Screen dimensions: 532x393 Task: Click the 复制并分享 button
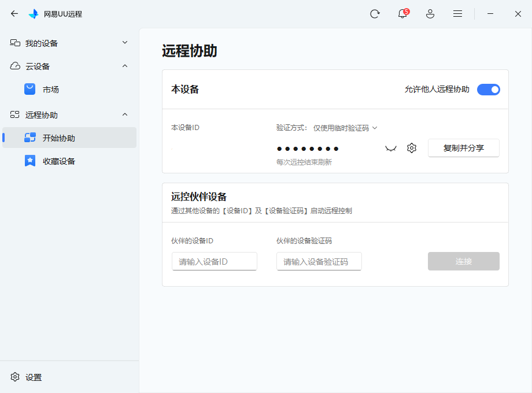tap(463, 148)
